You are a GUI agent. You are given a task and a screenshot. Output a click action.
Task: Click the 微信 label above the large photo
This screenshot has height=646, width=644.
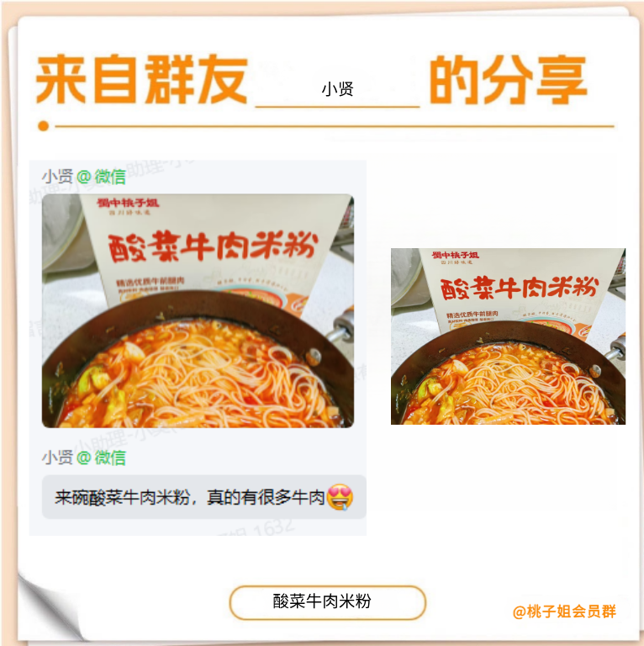tap(110, 177)
